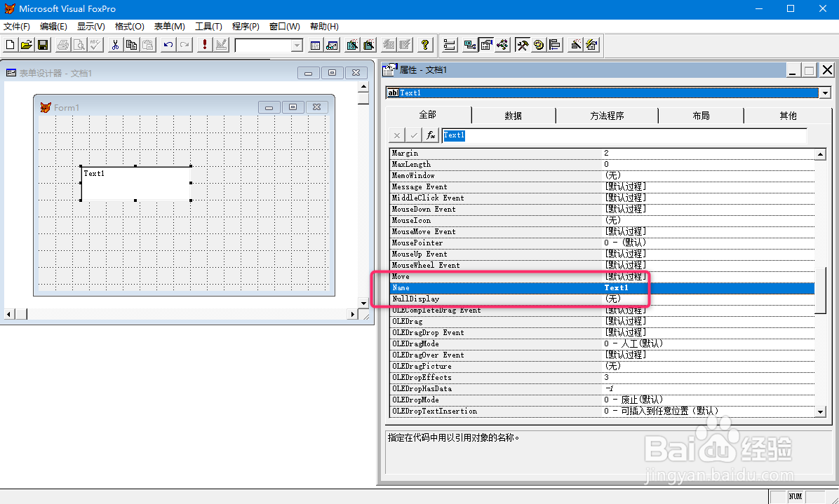Click the Set Tab Order icon
The image size is (839, 504).
[x=450, y=46]
